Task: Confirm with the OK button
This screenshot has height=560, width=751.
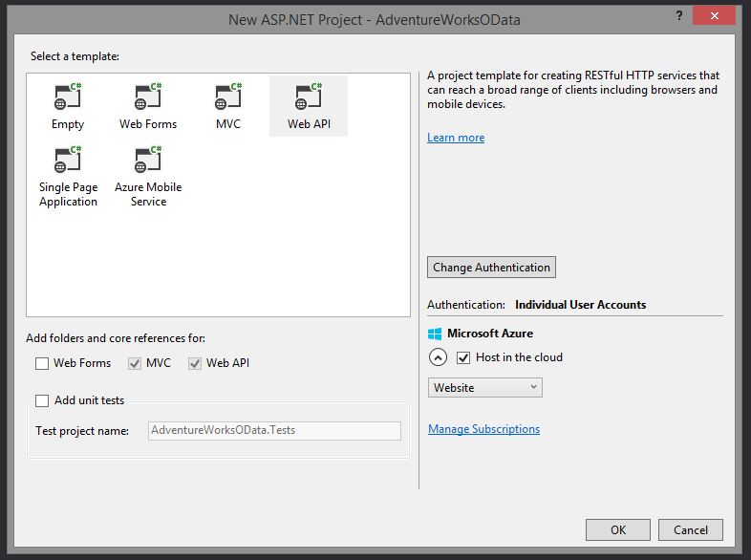Action: click(618, 529)
